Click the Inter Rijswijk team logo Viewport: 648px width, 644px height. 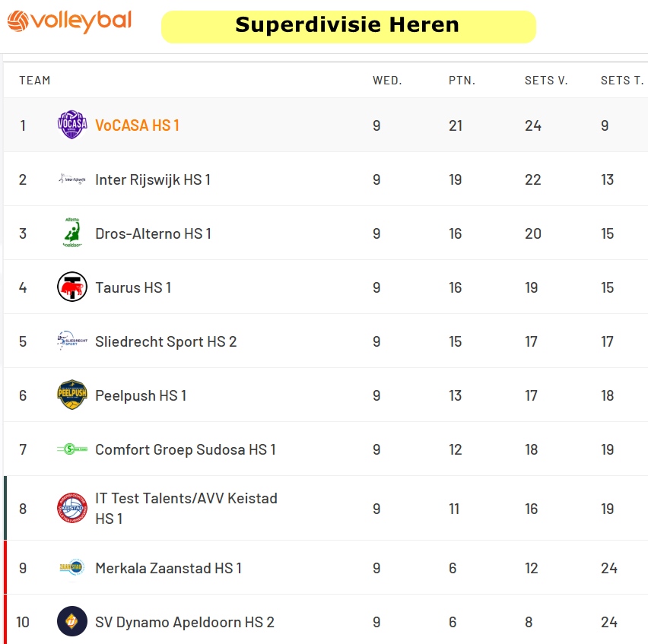pyautogui.click(x=72, y=179)
